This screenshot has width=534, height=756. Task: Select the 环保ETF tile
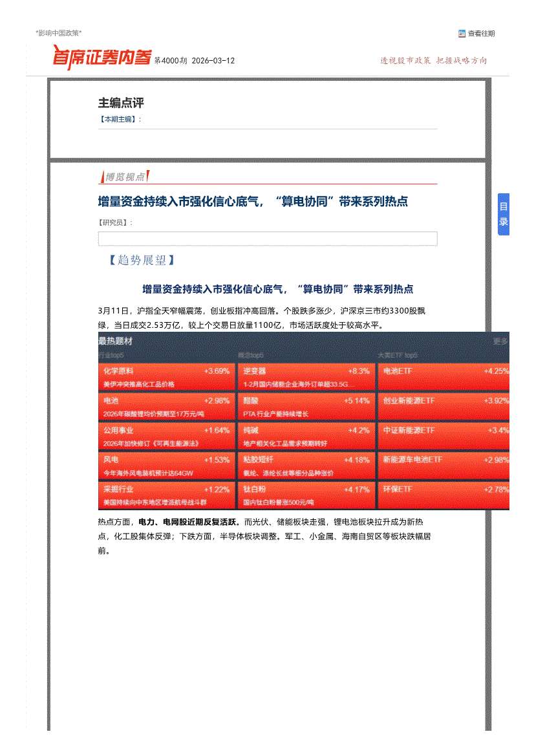(445, 495)
